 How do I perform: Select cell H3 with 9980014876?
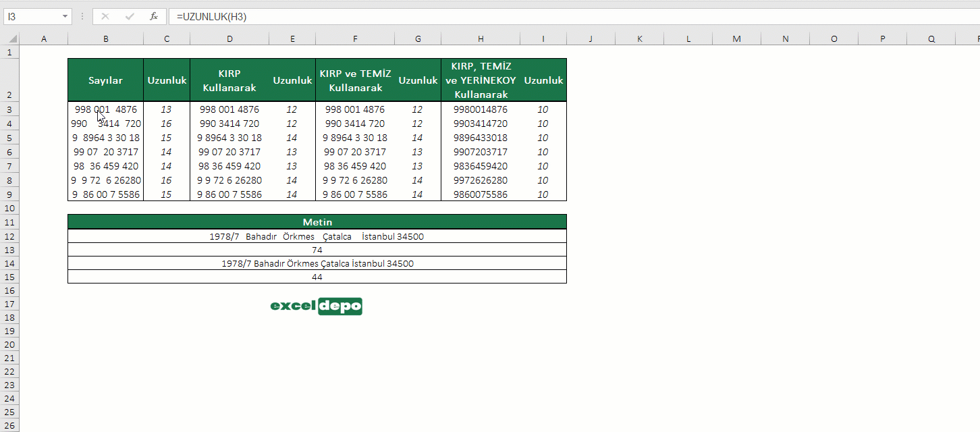[x=481, y=109]
